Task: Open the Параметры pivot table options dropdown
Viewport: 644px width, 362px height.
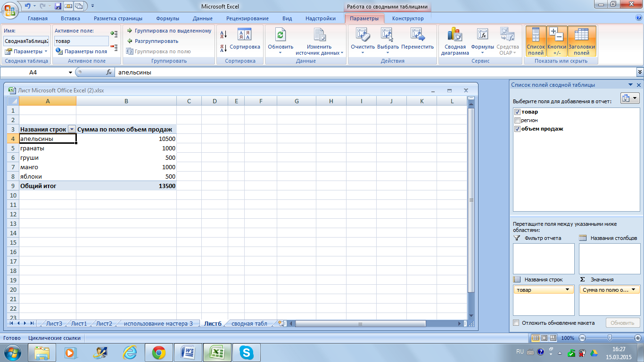Action: coord(26,51)
